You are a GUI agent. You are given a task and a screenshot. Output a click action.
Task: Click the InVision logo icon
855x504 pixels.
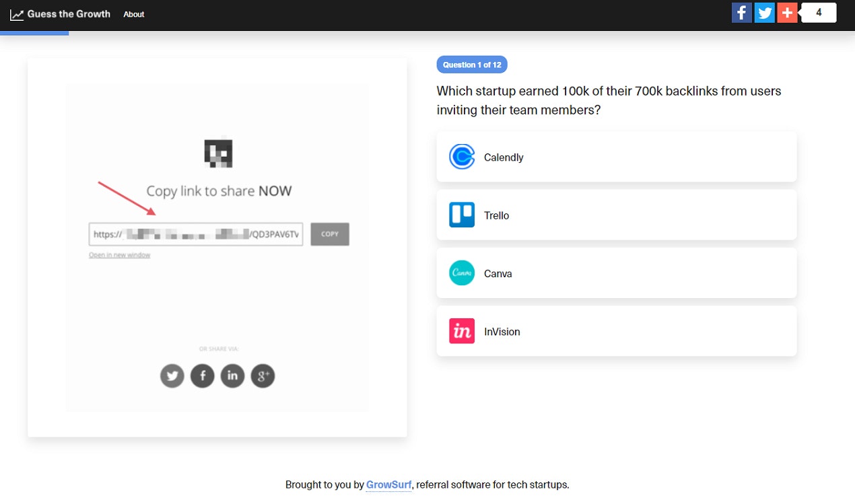462,331
